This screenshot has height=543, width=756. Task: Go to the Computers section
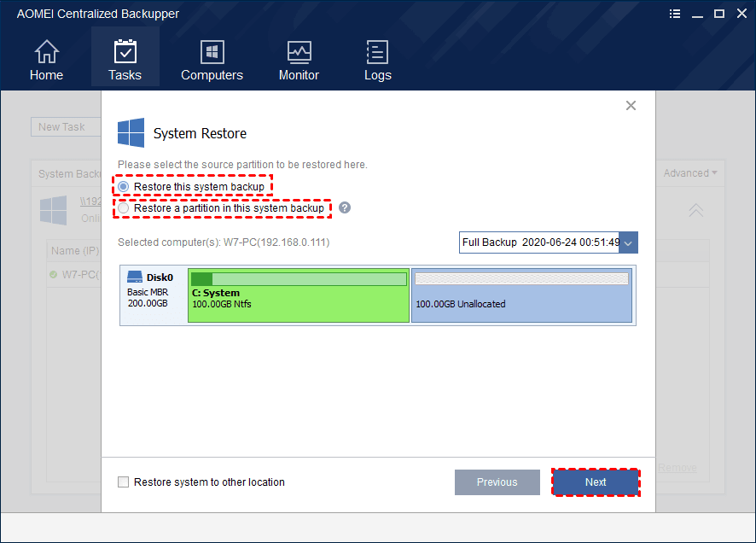click(212, 60)
